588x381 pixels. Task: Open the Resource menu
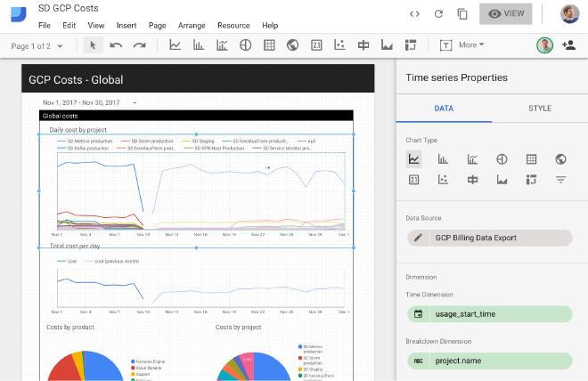point(233,26)
